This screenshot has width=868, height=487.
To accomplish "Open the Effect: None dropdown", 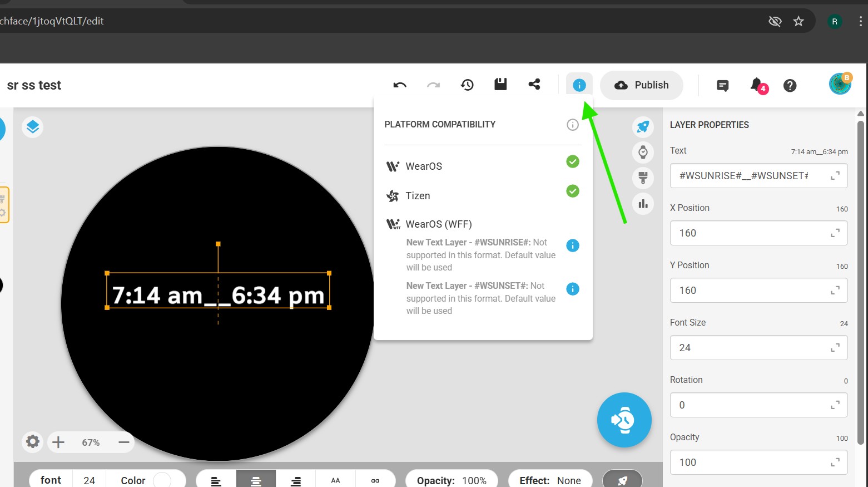I will [550, 480].
